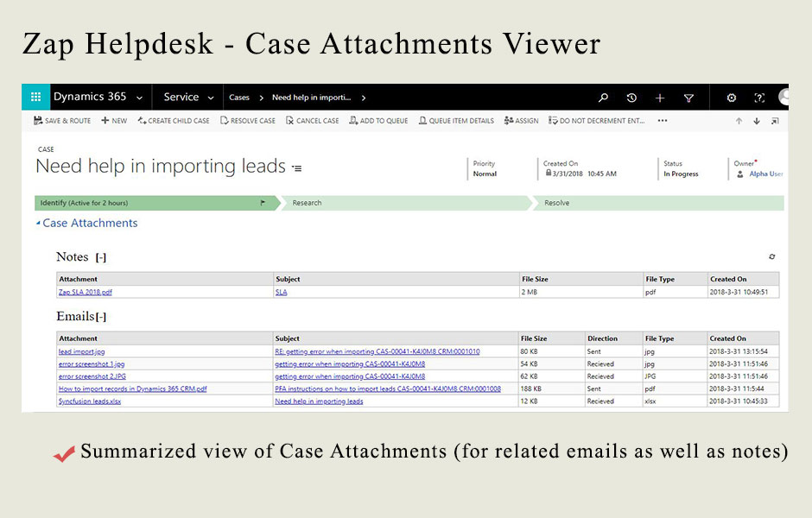812x518 pixels.
Task: Click Add to Queue command
Action: point(378,121)
